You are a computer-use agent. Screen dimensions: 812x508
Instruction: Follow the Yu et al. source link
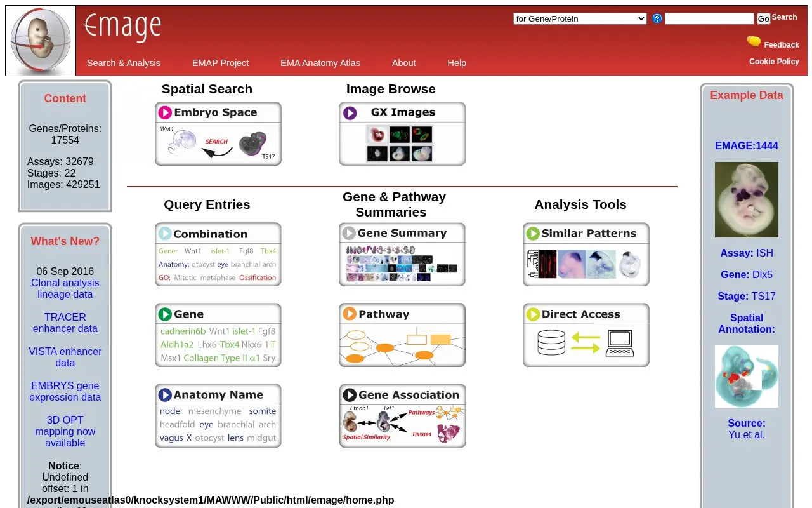(x=747, y=434)
